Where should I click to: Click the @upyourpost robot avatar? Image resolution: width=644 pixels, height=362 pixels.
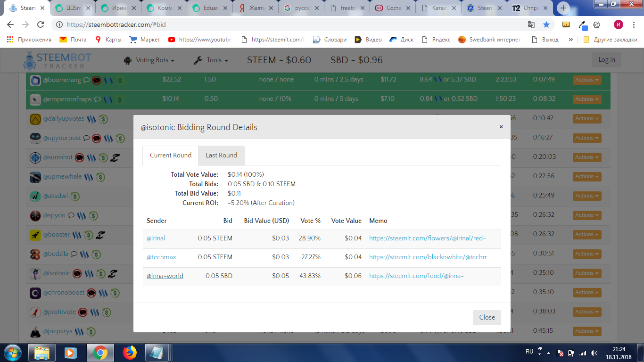click(35, 138)
